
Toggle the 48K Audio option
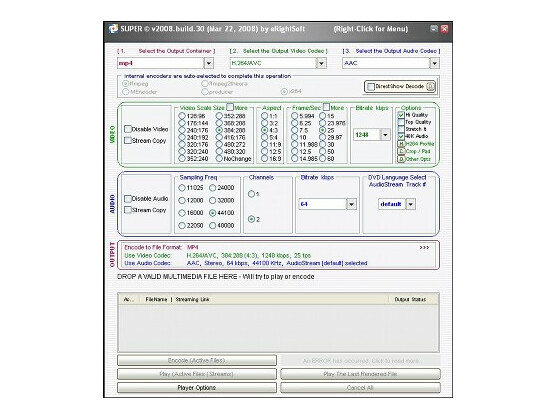coord(401,136)
